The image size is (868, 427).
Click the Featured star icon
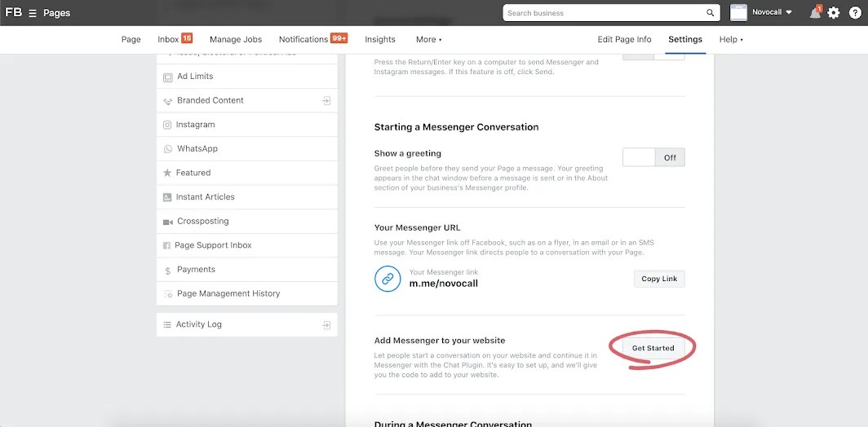click(x=167, y=173)
